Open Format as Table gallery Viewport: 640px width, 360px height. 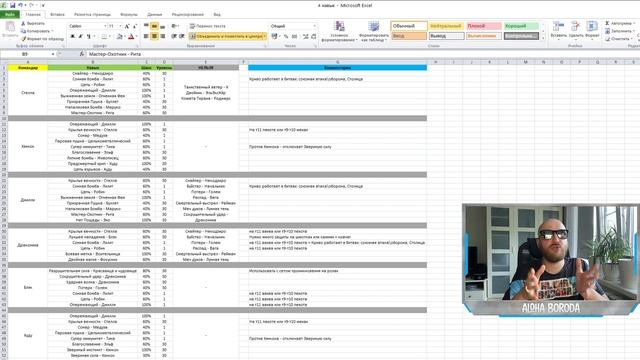point(373,31)
